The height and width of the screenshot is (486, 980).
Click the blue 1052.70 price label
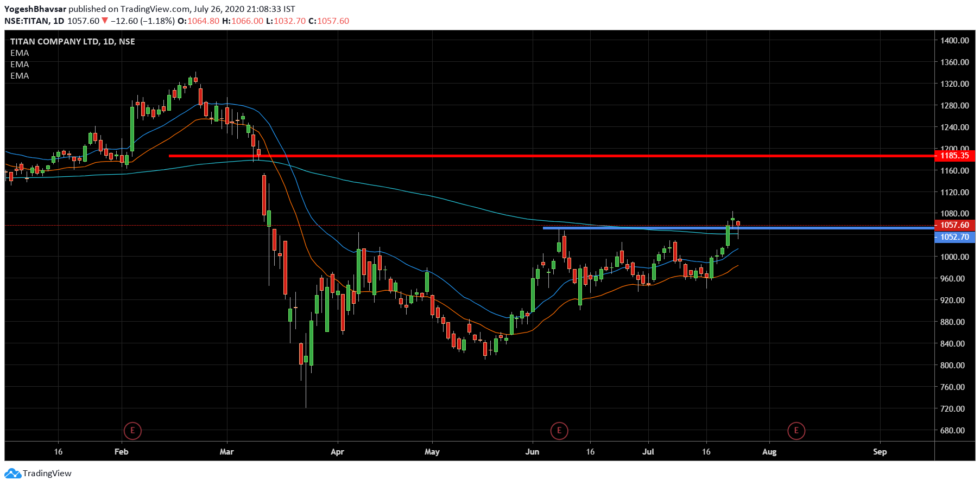(954, 237)
